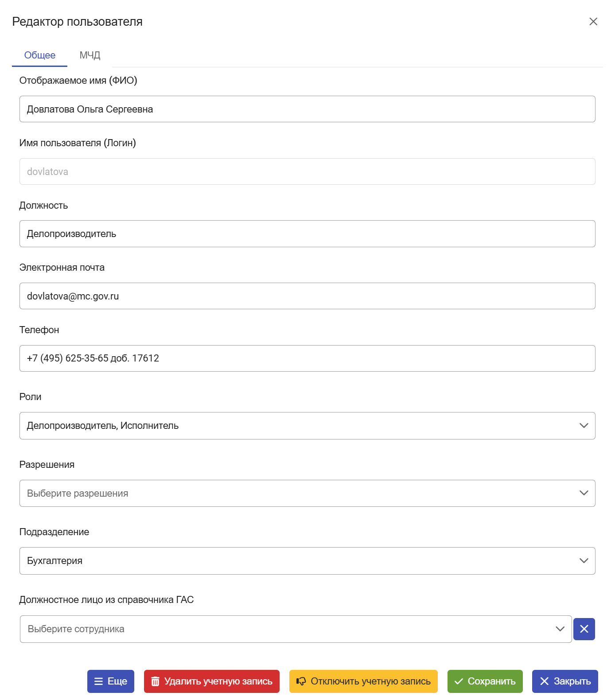Click Отключить учетную запись button

(x=363, y=681)
